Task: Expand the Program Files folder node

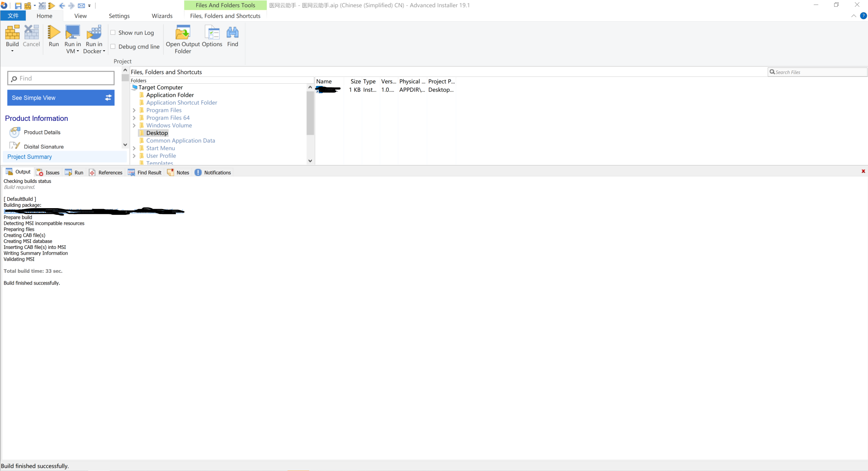Action: [x=134, y=110]
